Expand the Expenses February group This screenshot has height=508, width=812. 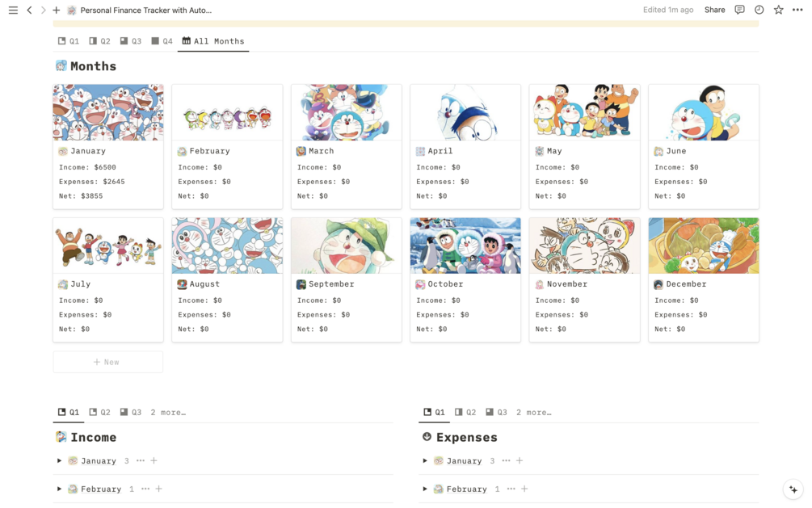425,489
